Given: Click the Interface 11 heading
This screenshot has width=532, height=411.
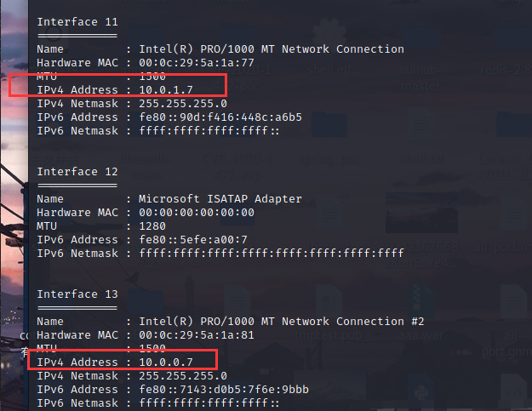Looking at the screenshot, I should 77,22.
